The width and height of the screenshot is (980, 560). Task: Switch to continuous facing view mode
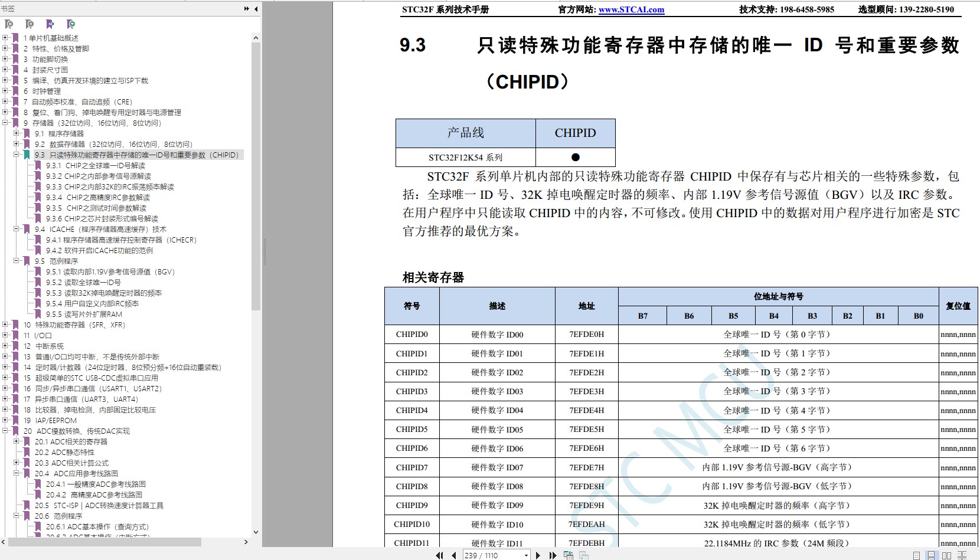tap(962, 555)
